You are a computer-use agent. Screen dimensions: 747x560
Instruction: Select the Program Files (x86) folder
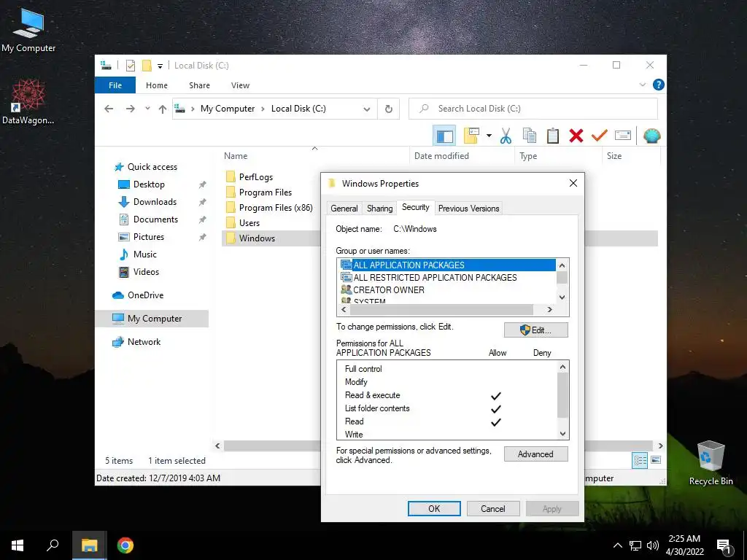(x=275, y=208)
